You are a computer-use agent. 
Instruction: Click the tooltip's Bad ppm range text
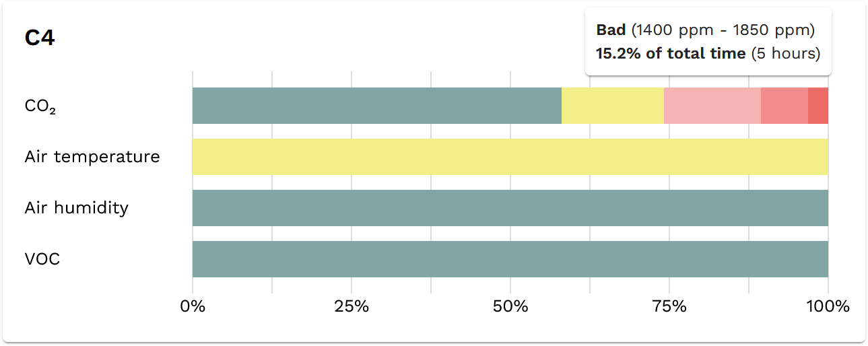(x=705, y=30)
